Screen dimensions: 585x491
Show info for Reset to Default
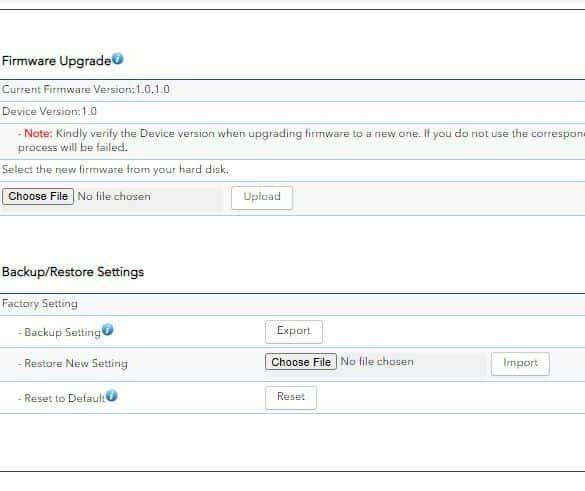[x=111, y=395]
